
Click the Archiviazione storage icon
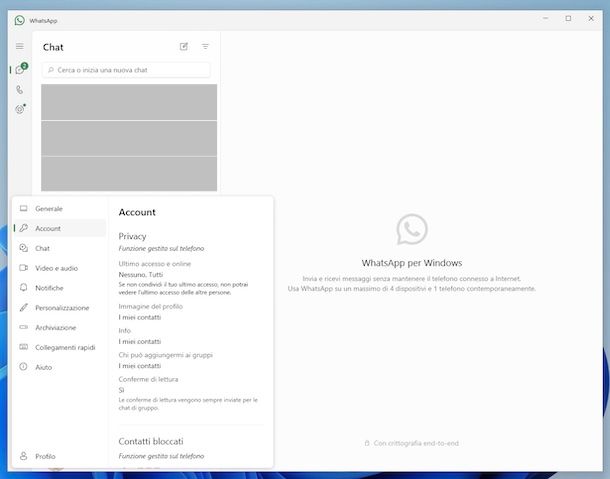tap(24, 327)
